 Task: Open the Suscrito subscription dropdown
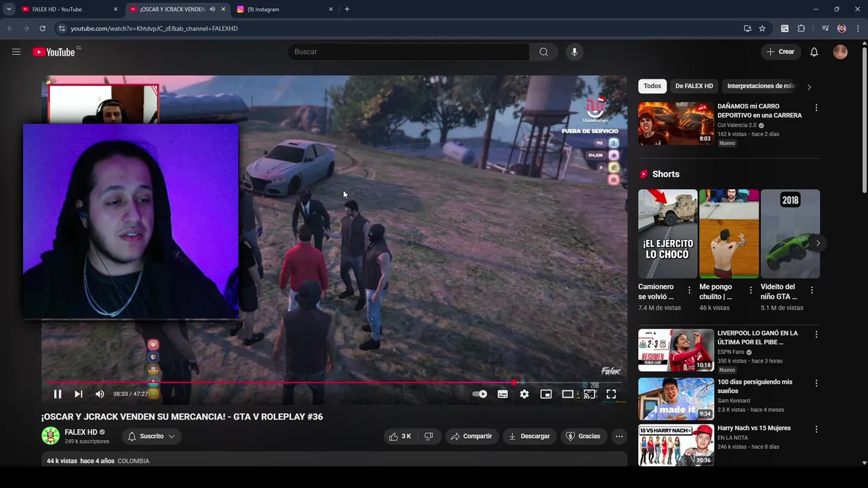[151, 436]
